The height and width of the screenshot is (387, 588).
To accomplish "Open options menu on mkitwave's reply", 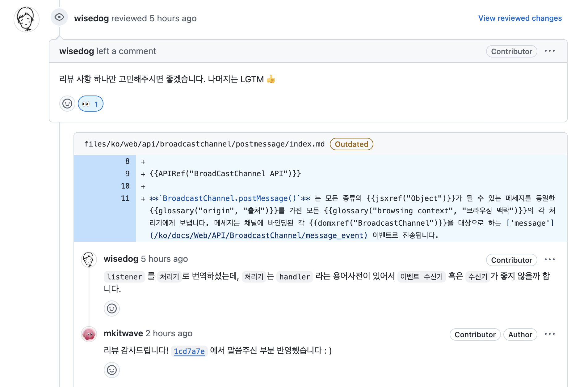I will (x=549, y=334).
